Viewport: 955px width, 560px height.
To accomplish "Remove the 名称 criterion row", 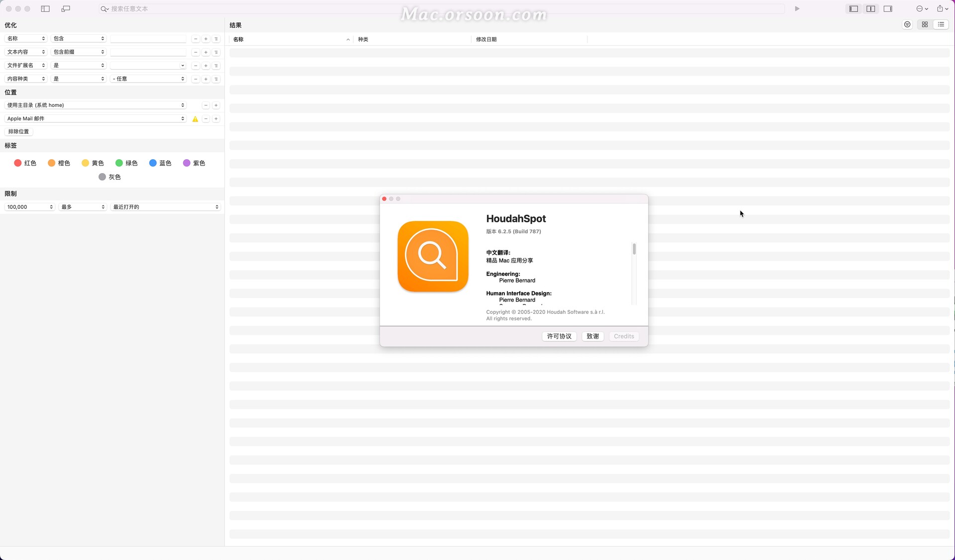I will click(195, 39).
